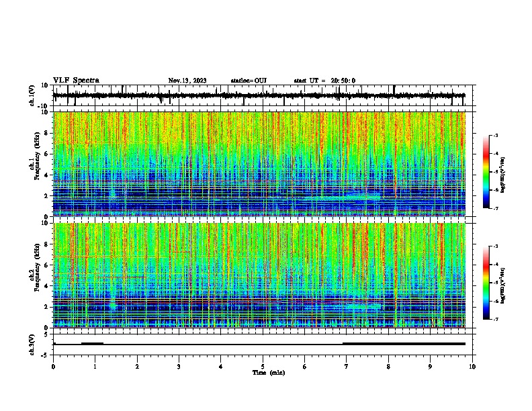Click the time axis tick label "6"
The height and width of the screenshot is (411, 532).
click(x=305, y=367)
